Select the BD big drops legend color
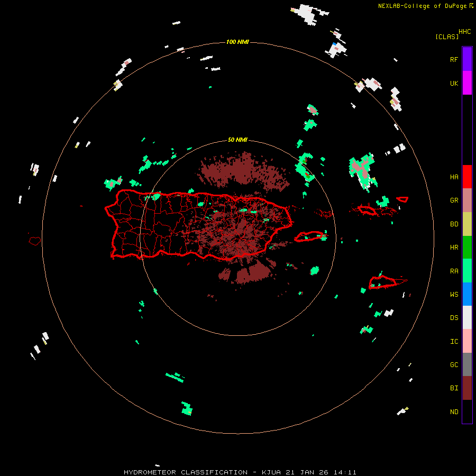Screen dimensions: 476x476 467,224
